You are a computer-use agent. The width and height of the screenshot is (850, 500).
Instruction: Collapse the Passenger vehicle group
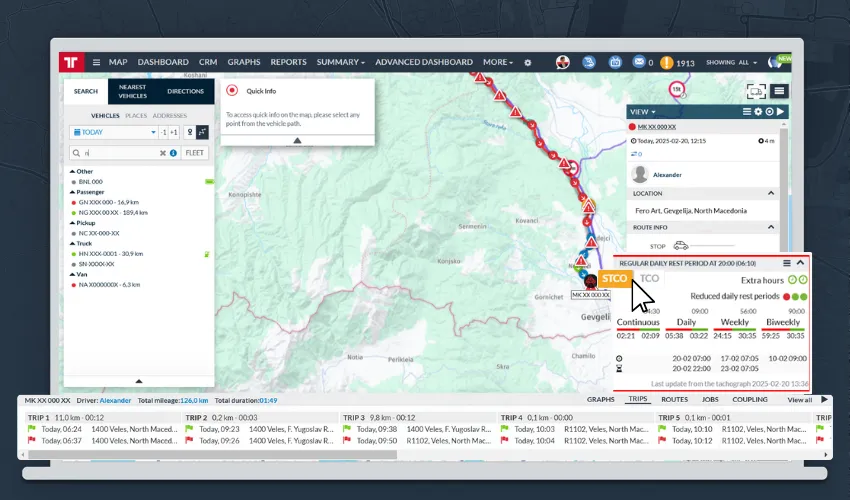coord(72,192)
